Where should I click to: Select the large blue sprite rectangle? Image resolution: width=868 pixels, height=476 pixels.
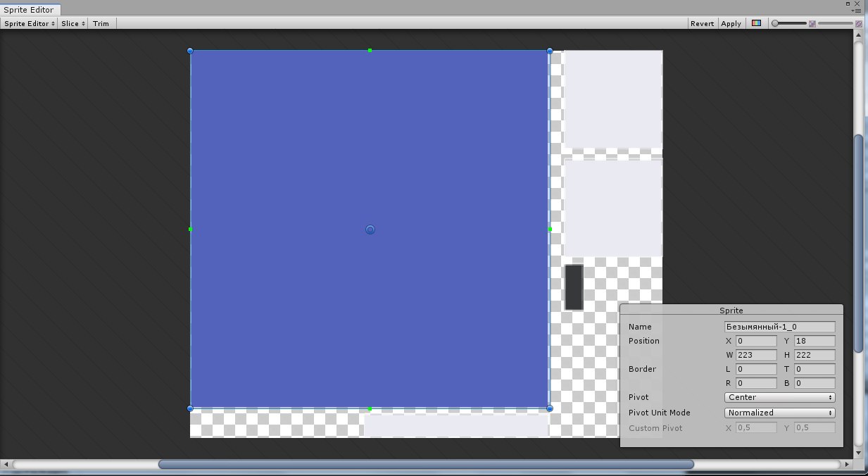click(370, 229)
